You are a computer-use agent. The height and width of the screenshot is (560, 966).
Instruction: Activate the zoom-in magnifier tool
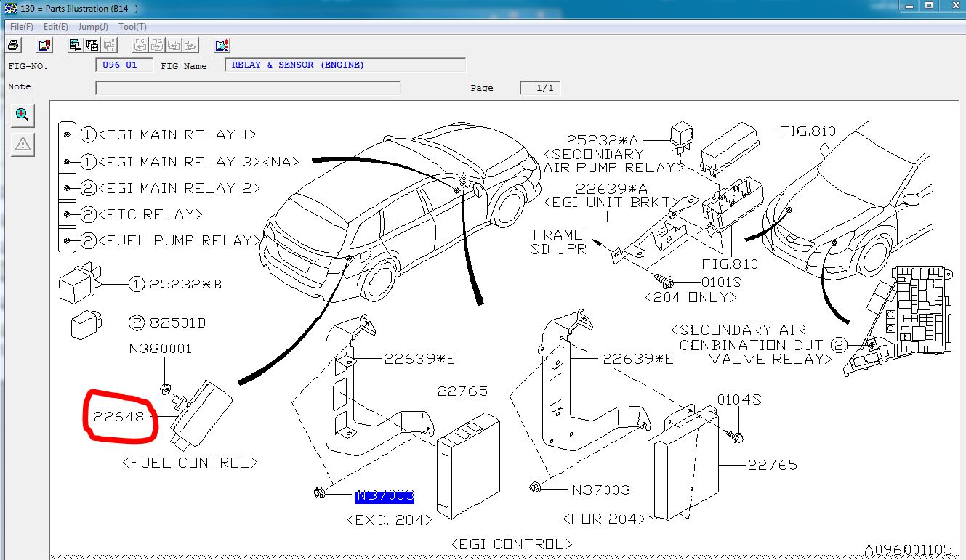coord(23,115)
